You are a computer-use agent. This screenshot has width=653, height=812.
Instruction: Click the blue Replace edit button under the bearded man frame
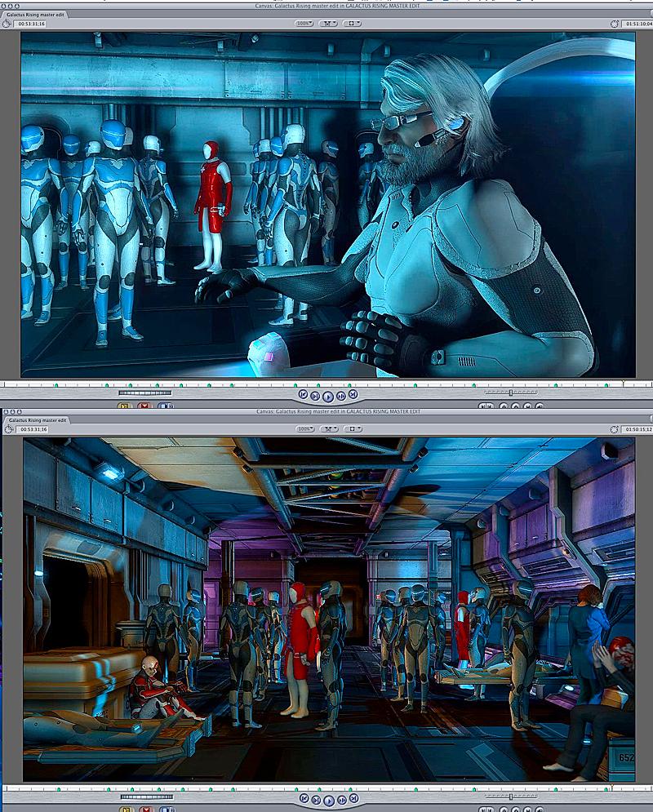165,406
